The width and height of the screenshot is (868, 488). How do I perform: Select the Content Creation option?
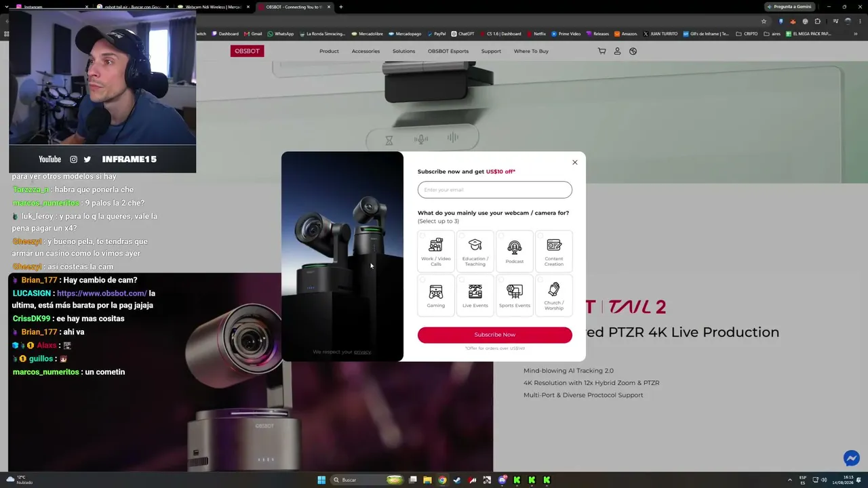554,251
